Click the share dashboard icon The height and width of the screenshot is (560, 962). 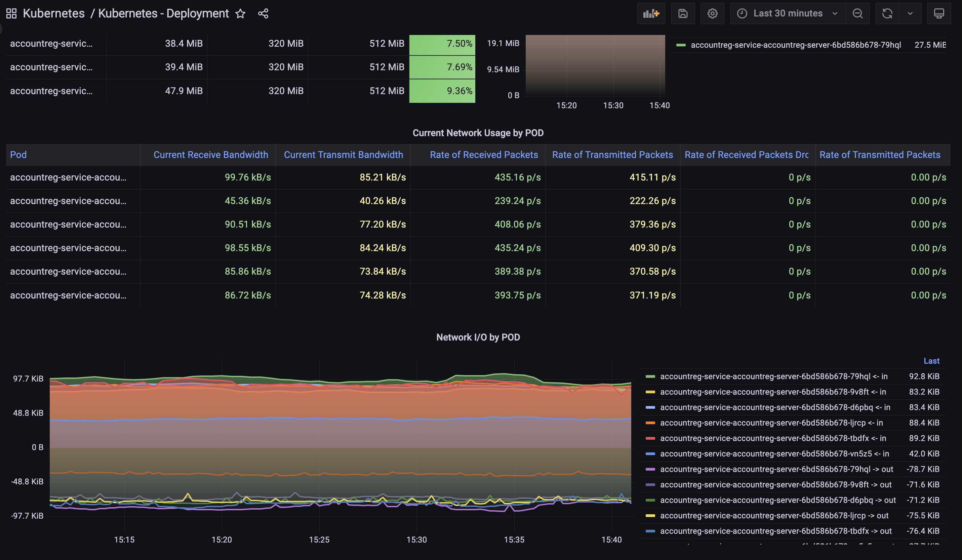tap(263, 14)
